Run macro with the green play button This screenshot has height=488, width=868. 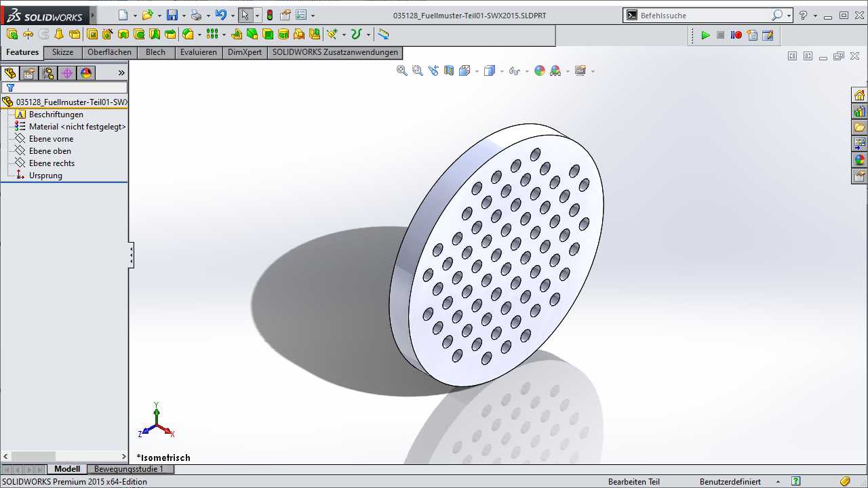tap(705, 35)
